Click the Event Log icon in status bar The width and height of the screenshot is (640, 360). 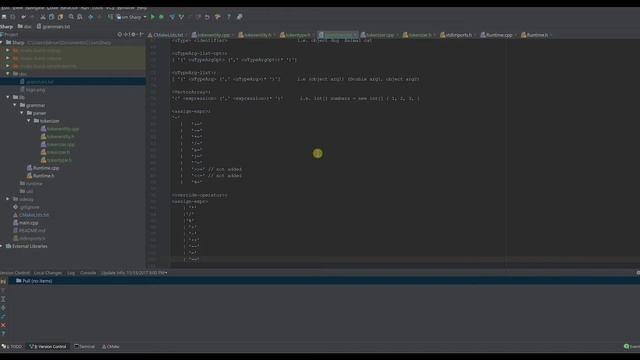(x=627, y=347)
